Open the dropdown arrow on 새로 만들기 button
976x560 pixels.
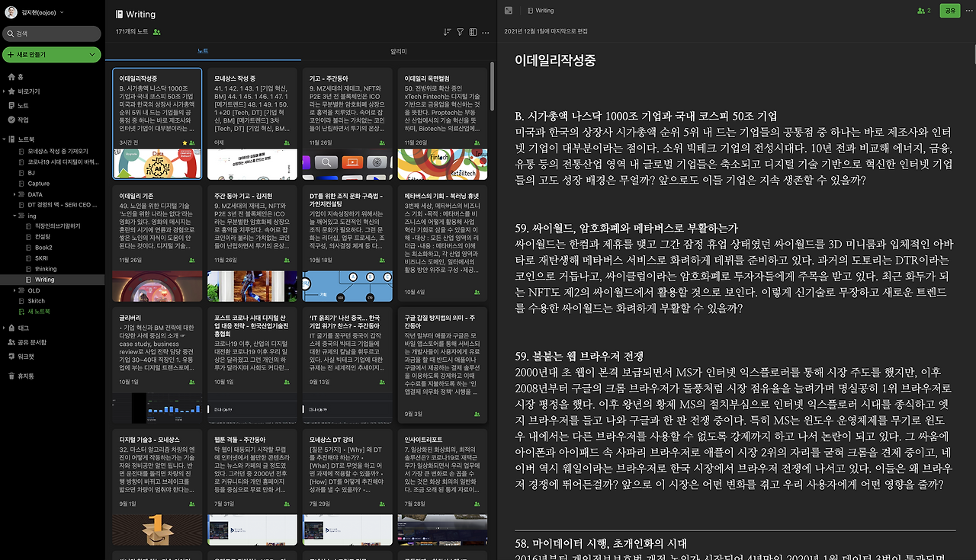[92, 55]
